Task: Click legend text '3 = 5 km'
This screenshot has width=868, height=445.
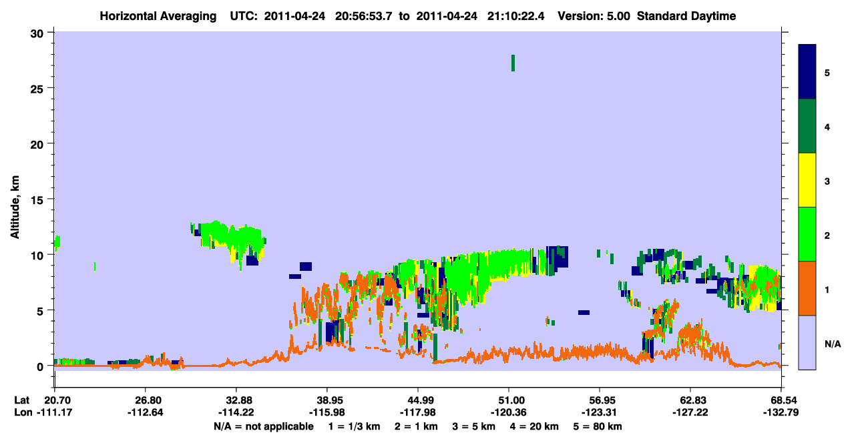Action: [x=473, y=426]
